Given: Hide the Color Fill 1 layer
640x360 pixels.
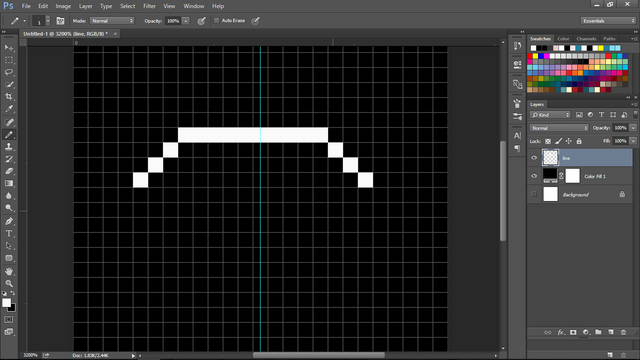Looking at the screenshot, I should (534, 176).
